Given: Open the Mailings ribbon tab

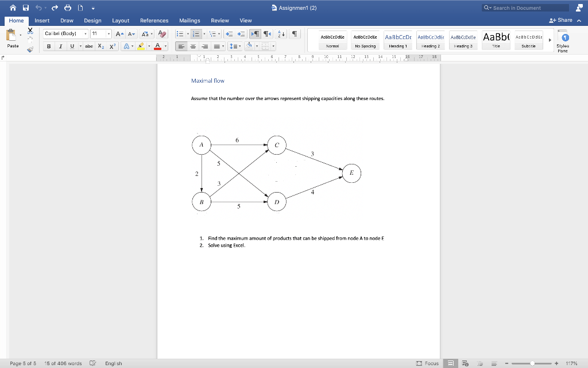Looking at the screenshot, I should pos(189,20).
